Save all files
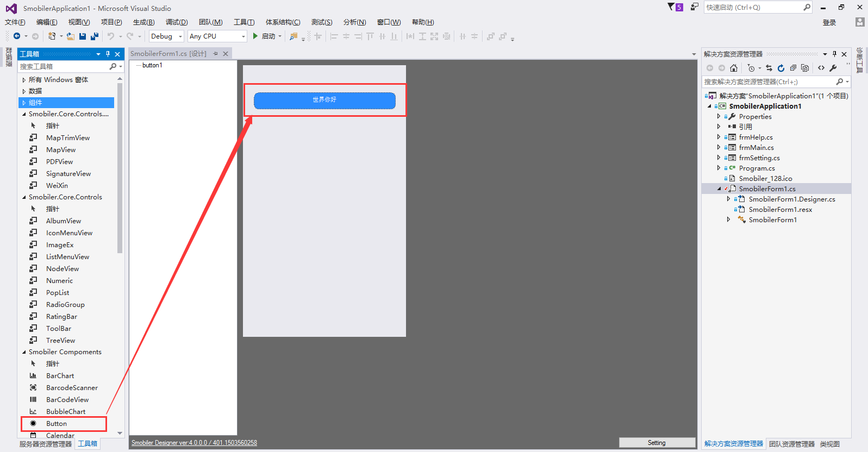The height and width of the screenshot is (452, 868). [x=95, y=36]
